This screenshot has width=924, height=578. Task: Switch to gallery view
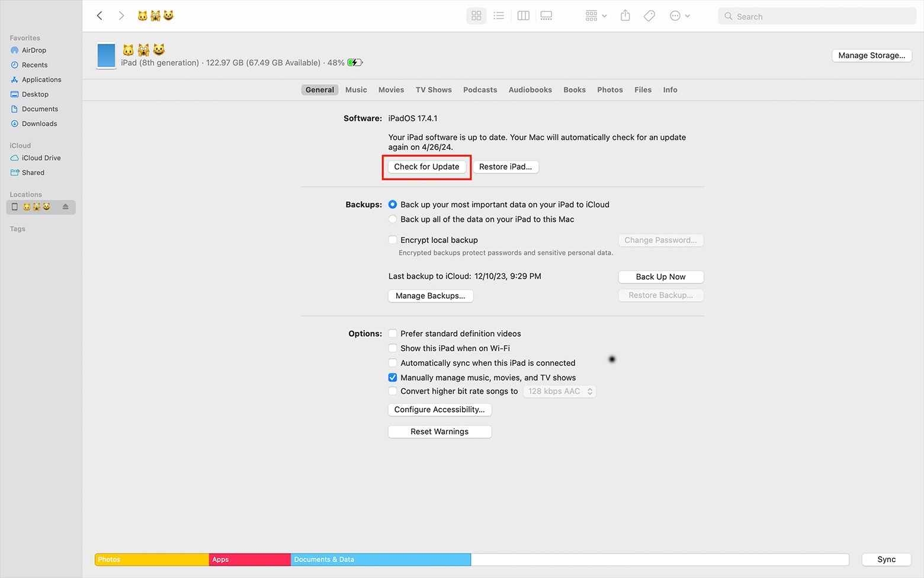546,15
